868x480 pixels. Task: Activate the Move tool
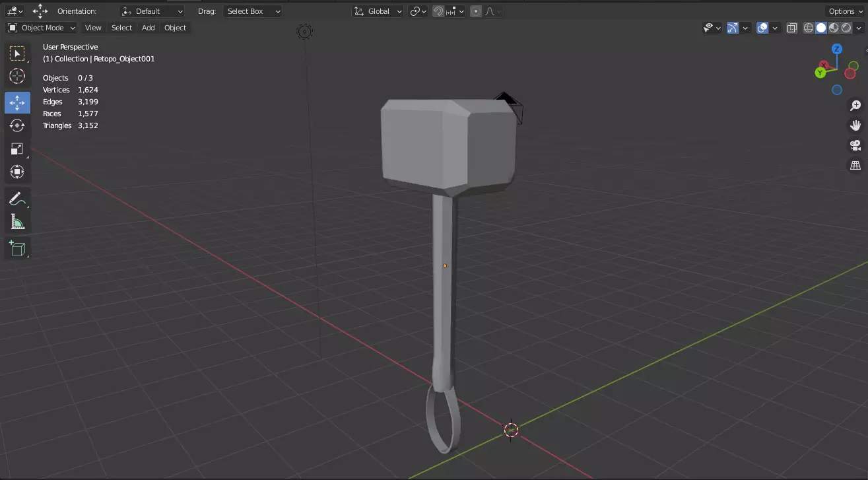pos(17,102)
